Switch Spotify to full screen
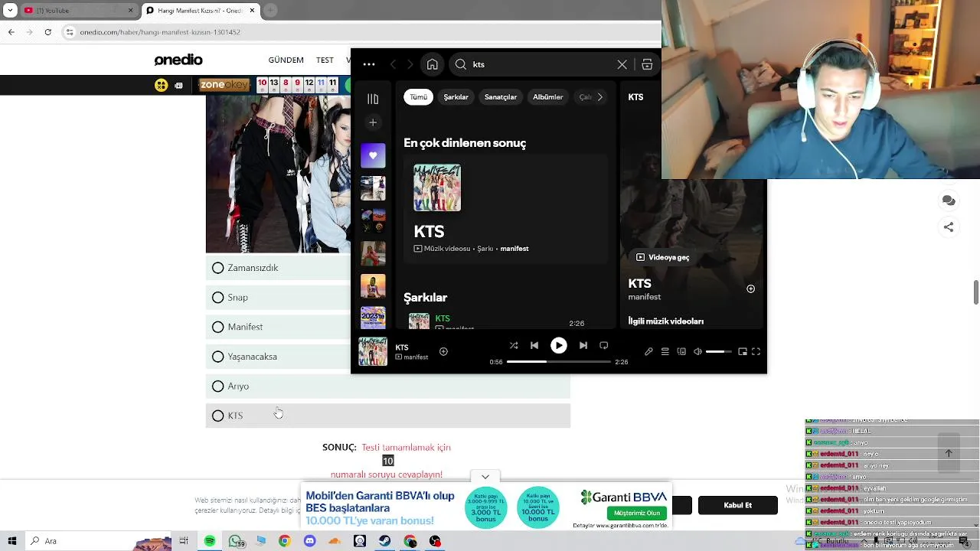Screen dimensions: 980x551 756,352
